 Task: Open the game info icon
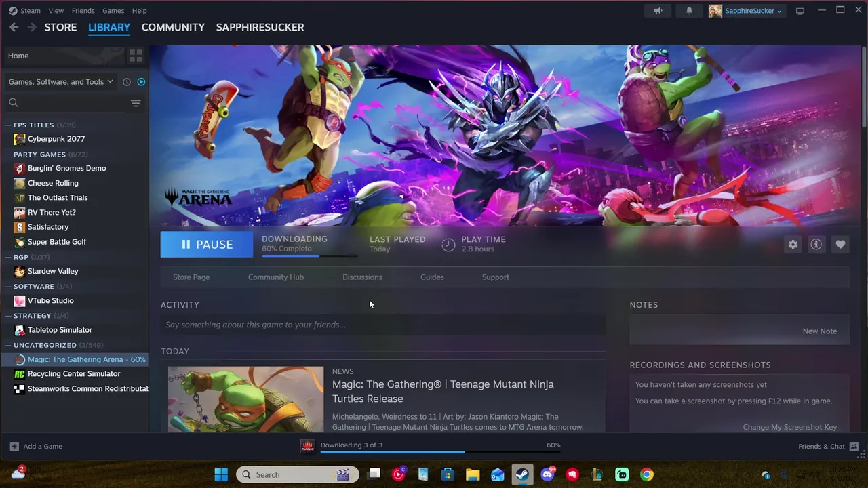816,245
